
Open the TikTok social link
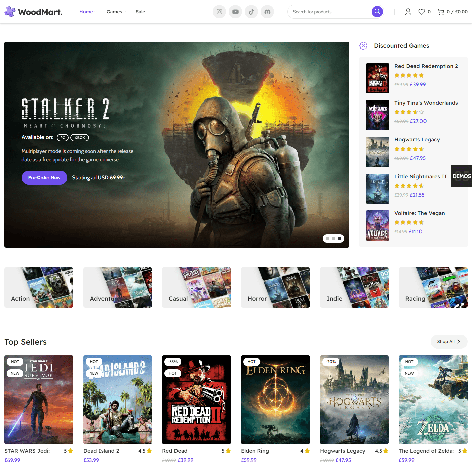251,12
